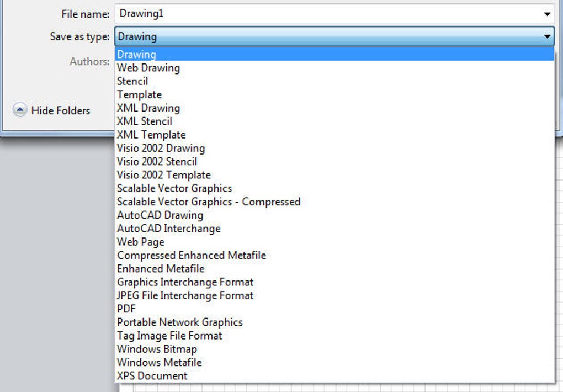This screenshot has width=563, height=392.
Task: Choose the Stencil file type
Action: pos(334,81)
